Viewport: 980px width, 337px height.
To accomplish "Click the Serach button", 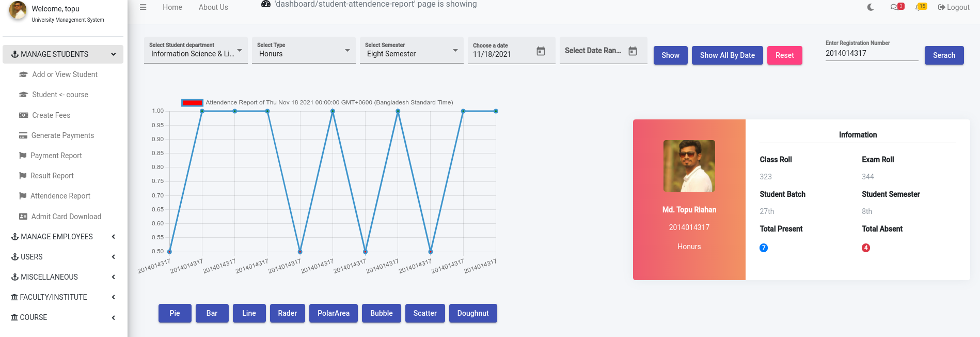I will pos(944,55).
